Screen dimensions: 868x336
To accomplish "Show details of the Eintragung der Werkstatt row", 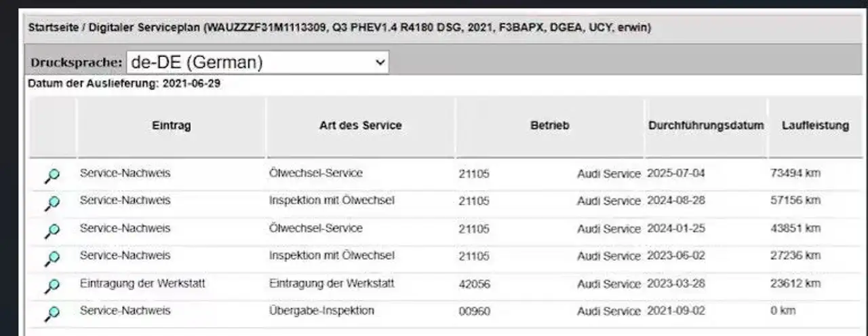I will pos(52,286).
